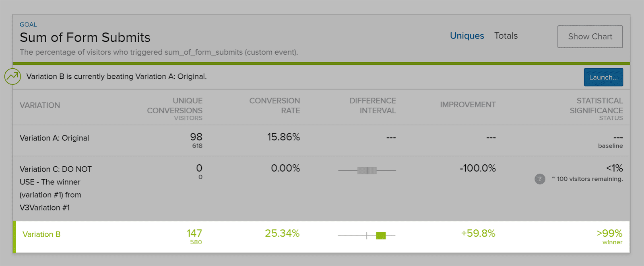The height and width of the screenshot is (266, 644).
Task: Click the >99% winner significance value
Action: (609, 233)
